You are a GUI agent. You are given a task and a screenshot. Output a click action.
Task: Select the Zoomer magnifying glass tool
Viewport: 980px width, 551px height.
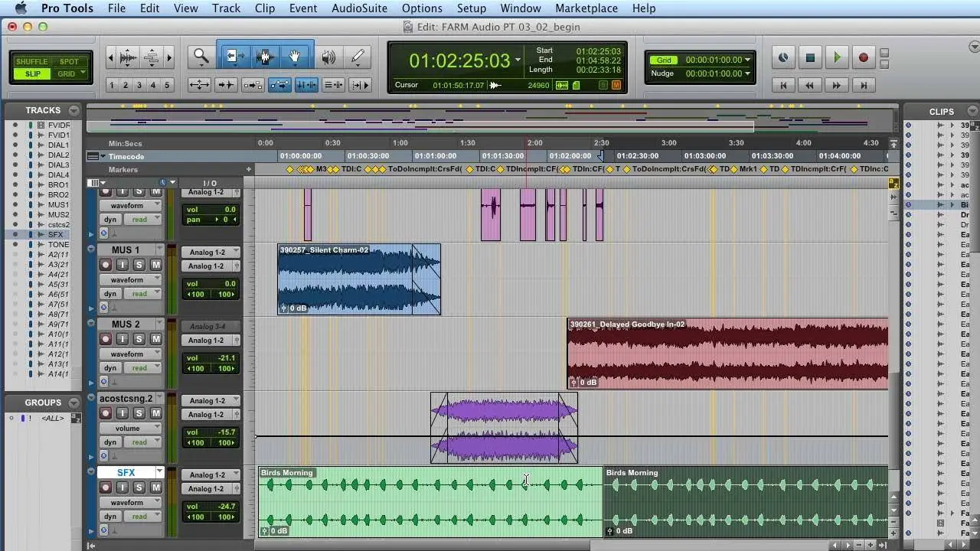201,57
